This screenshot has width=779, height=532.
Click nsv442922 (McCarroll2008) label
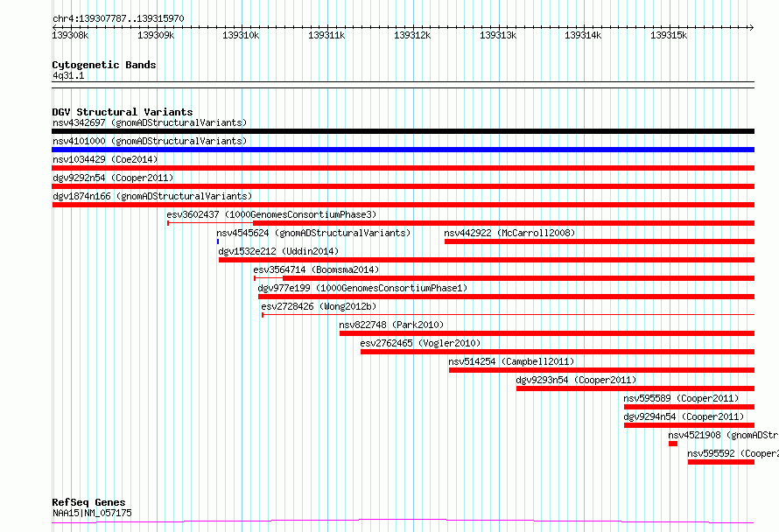tap(509, 233)
